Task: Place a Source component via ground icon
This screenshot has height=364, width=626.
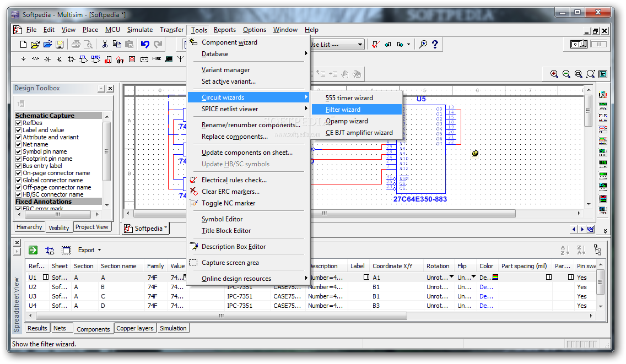Action: [x=23, y=59]
